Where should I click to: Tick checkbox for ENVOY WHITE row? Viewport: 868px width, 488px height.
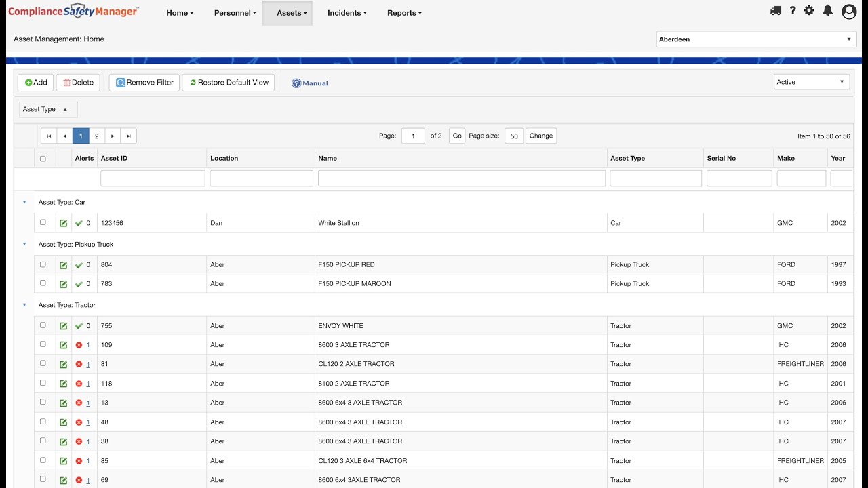(43, 325)
